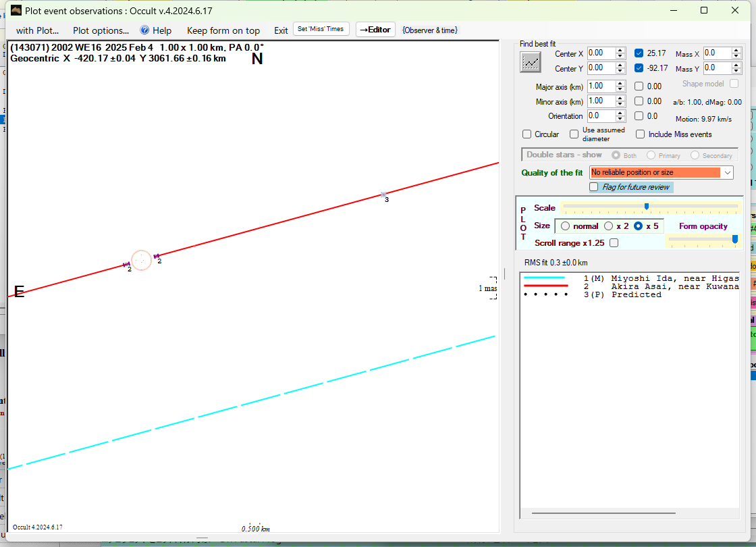Click the {Observer & time} toolbar label
This screenshot has height=547, width=756.
point(429,30)
